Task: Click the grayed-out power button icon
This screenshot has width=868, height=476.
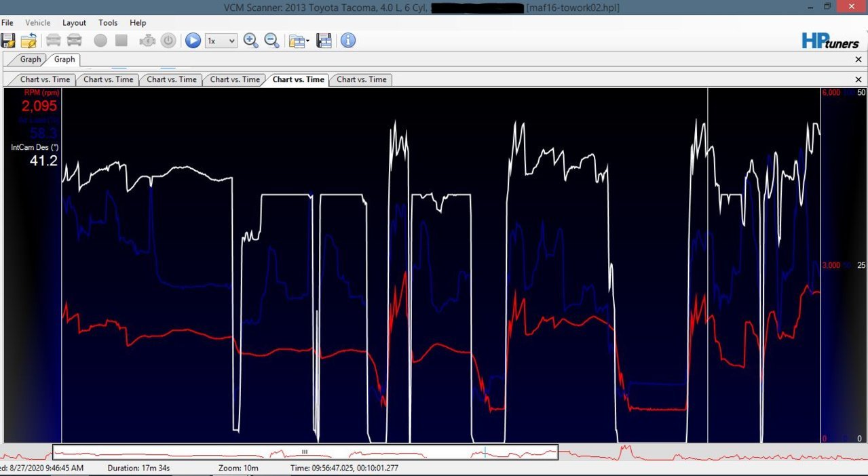Action: click(x=168, y=41)
